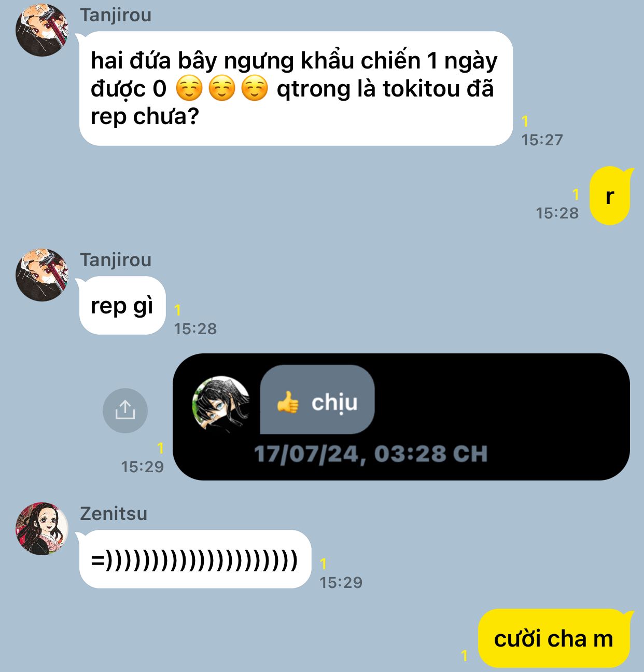This screenshot has height=672, width=644.
Task: Select the 'rep gì' message bubble
Action: click(122, 306)
